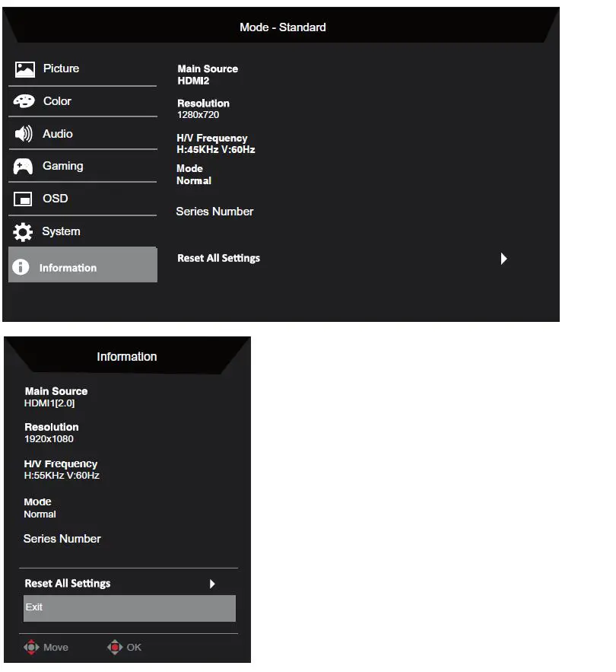Screen dimensions: 616x672
Task: Click 'H/V Frequency' heading in the Mode - Standard panel
Action: click(x=212, y=138)
